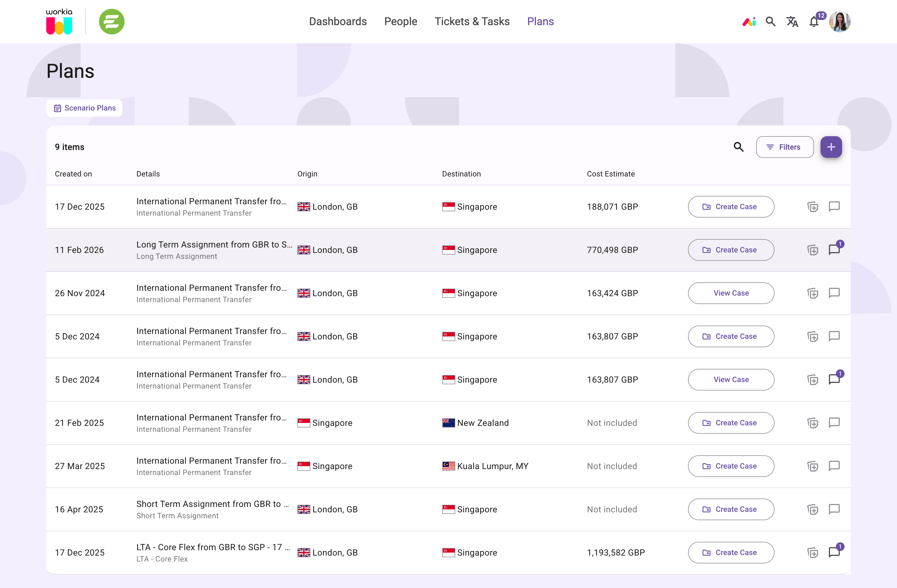Click the purple plus button to add a plan

click(x=831, y=147)
